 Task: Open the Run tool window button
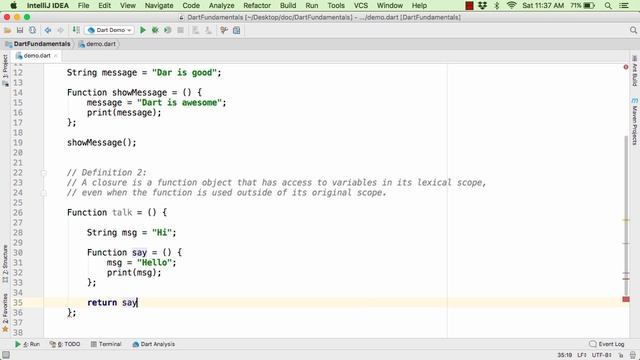click(x=27, y=344)
